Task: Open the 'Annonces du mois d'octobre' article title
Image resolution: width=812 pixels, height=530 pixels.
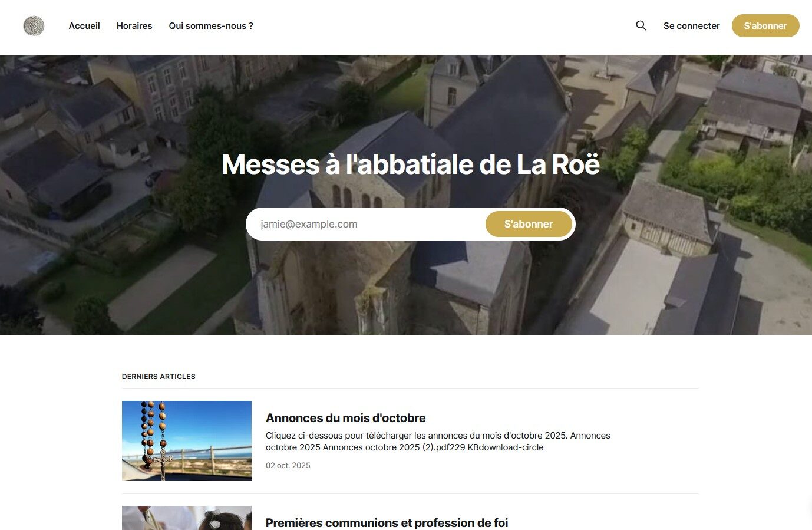Action: 345,418
